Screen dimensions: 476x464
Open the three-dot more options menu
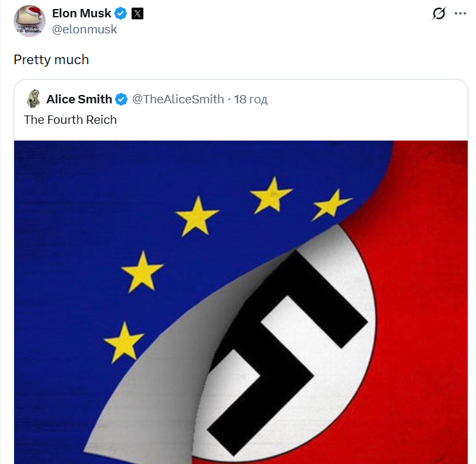point(460,13)
